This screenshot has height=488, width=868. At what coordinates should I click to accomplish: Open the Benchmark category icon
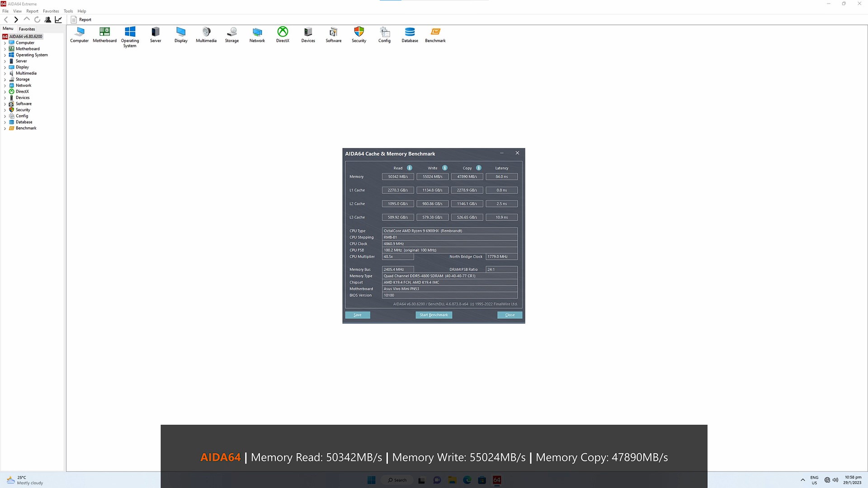pos(435,35)
